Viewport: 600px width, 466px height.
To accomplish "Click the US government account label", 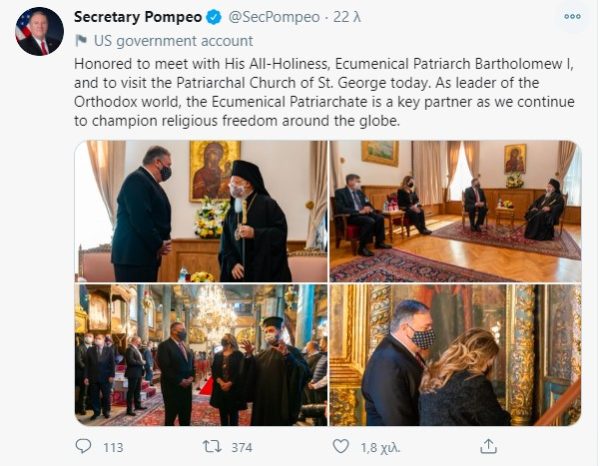I will pyautogui.click(x=158, y=42).
